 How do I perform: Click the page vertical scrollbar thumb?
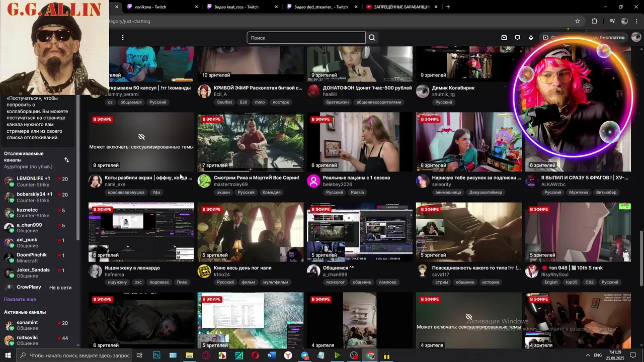[x=641, y=257]
